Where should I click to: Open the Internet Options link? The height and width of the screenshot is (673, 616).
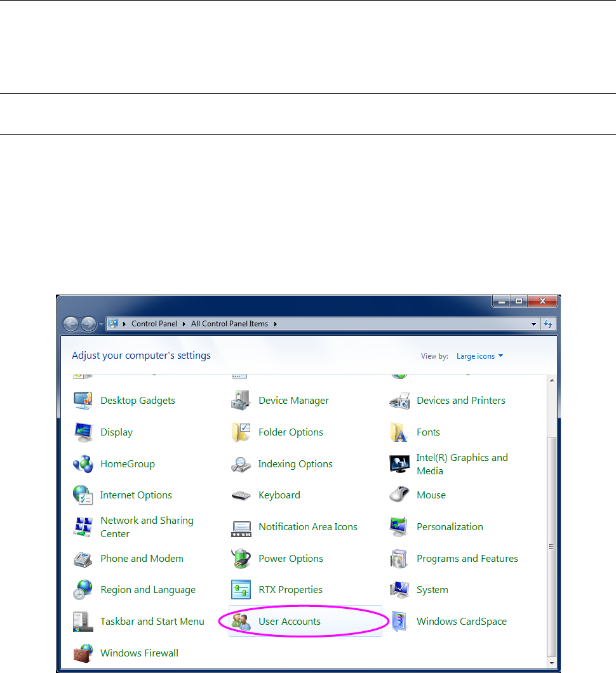[136, 495]
